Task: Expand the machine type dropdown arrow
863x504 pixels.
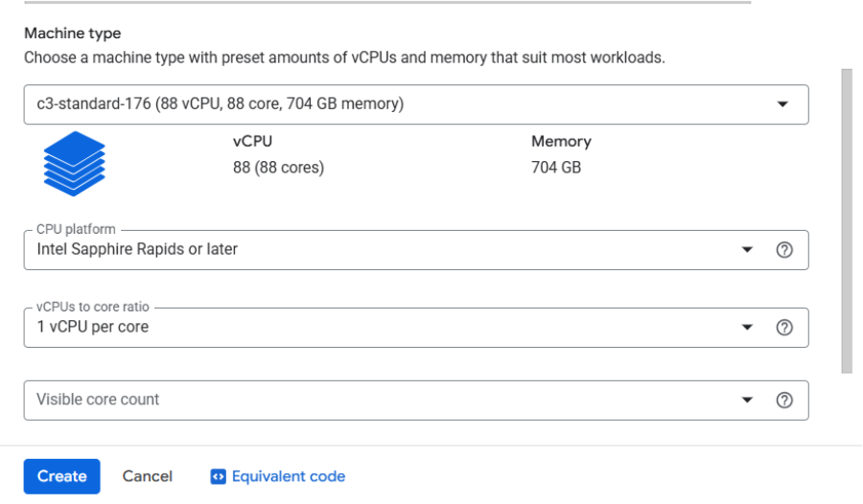Action: (x=781, y=104)
